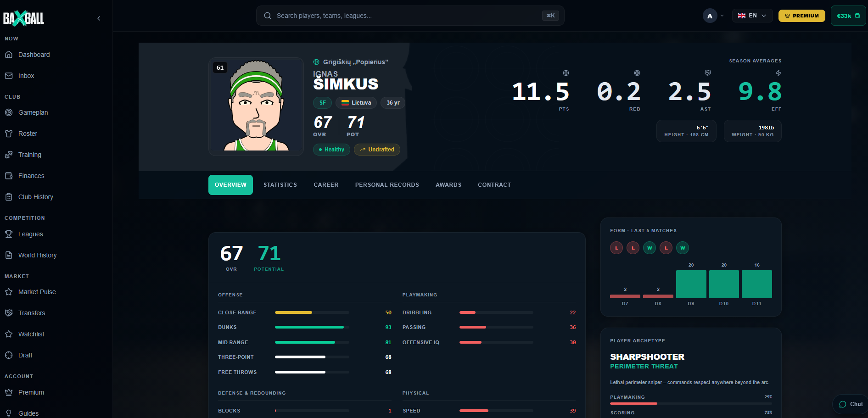Click the SF position badge
868x418 pixels.
[322, 103]
